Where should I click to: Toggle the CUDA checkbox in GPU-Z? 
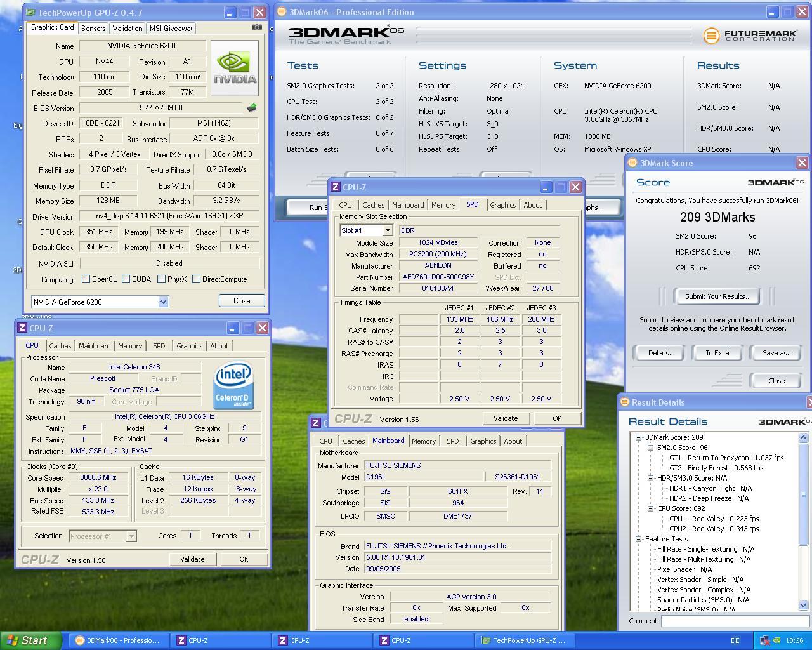click(126, 279)
